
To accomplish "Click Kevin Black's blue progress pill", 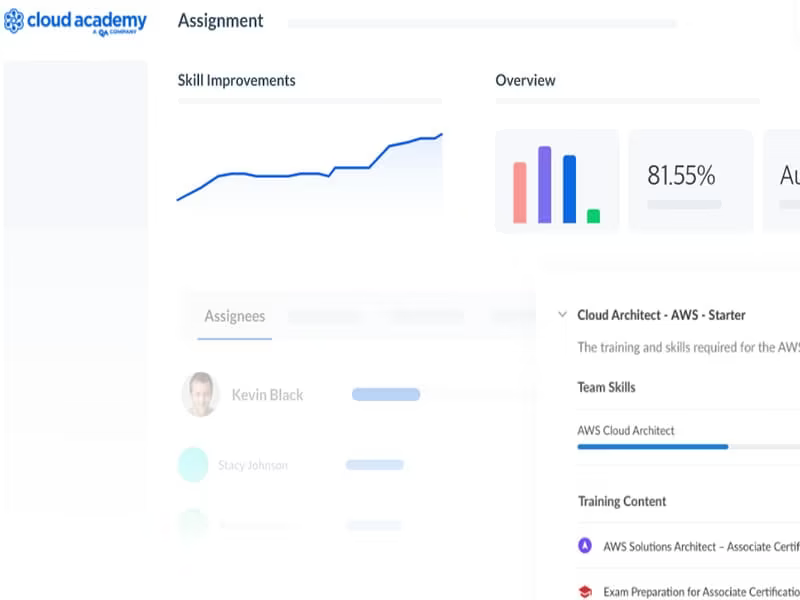I will (x=386, y=394).
